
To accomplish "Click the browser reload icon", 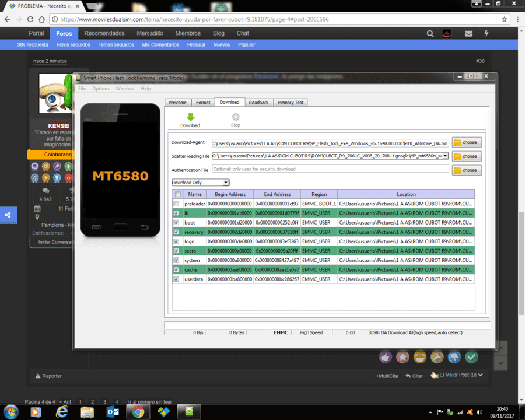I will point(30,19).
